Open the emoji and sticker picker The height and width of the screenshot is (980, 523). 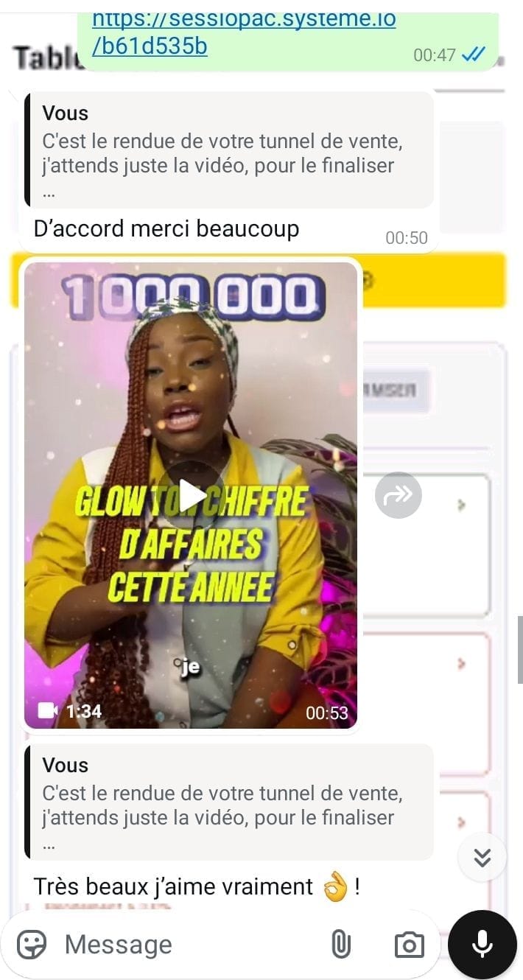click(32, 944)
